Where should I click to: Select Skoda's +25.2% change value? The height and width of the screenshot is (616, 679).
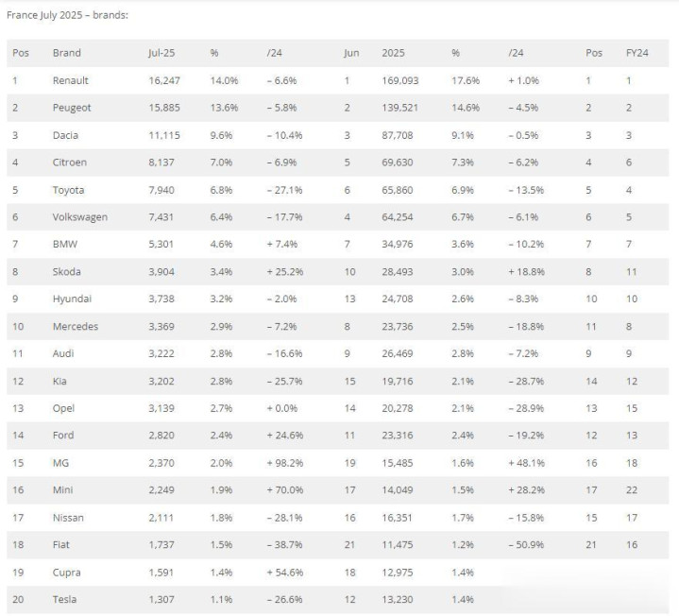point(285,272)
